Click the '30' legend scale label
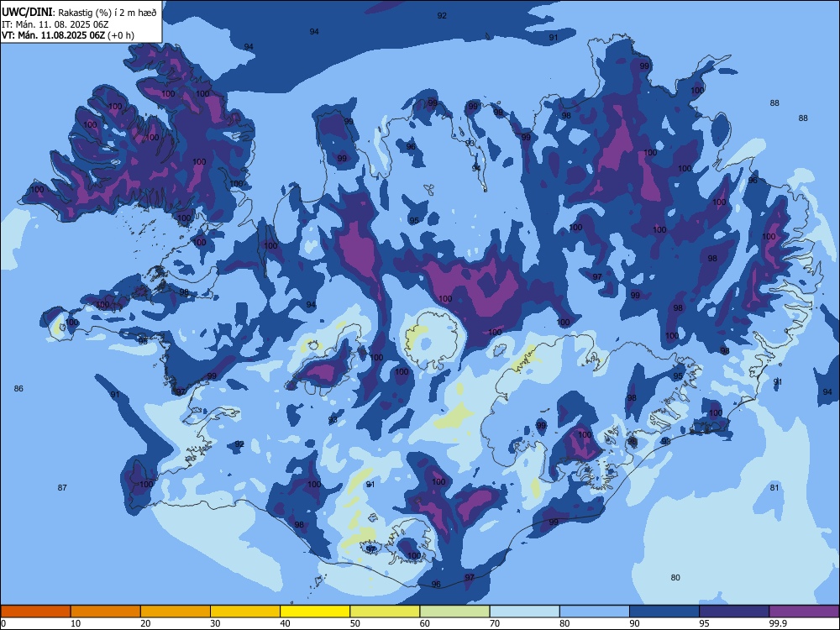 tap(215, 623)
